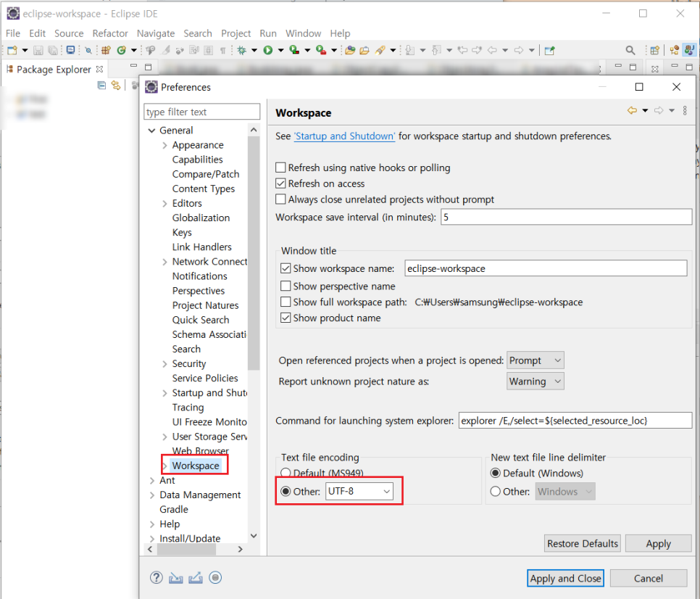Screen dimensions: 700x599
Task: Expand the Appearance tree node
Action: (164, 145)
